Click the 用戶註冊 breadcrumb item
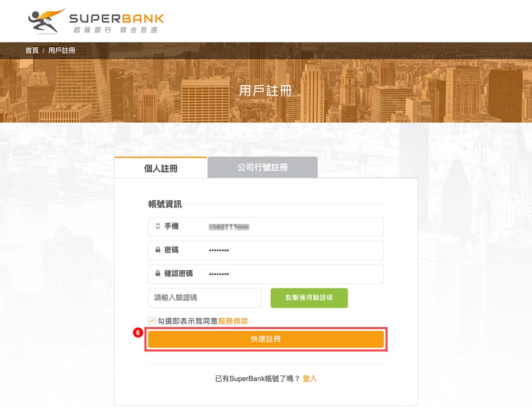The height and width of the screenshot is (418, 532). [62, 50]
